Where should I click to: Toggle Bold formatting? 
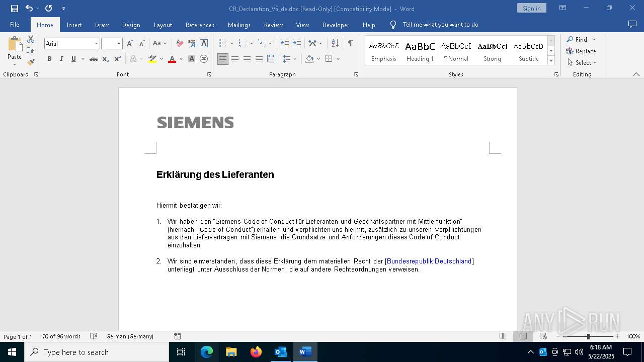[49, 59]
